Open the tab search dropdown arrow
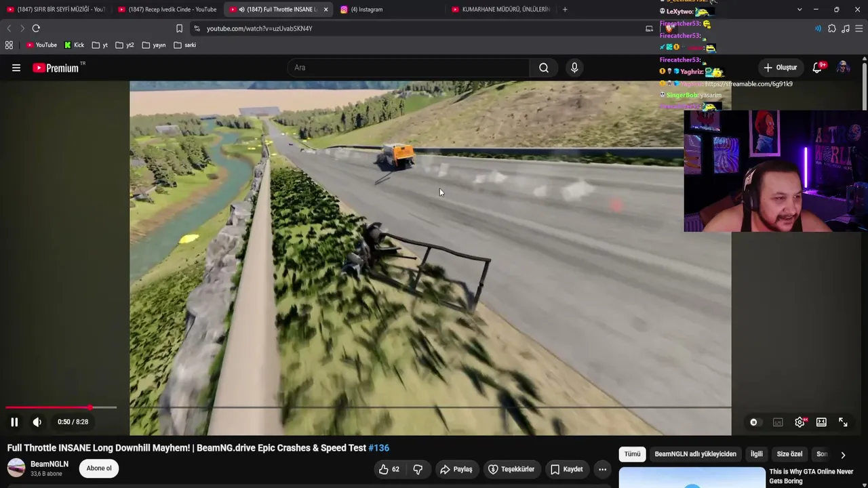The height and width of the screenshot is (488, 868). (800, 9)
